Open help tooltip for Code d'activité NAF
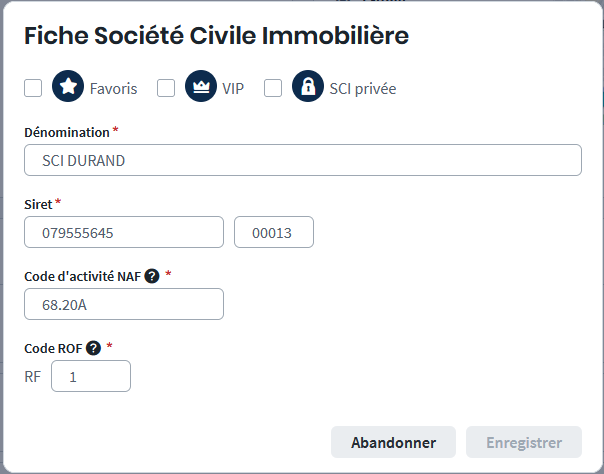This screenshot has width=604, height=474. [x=152, y=276]
